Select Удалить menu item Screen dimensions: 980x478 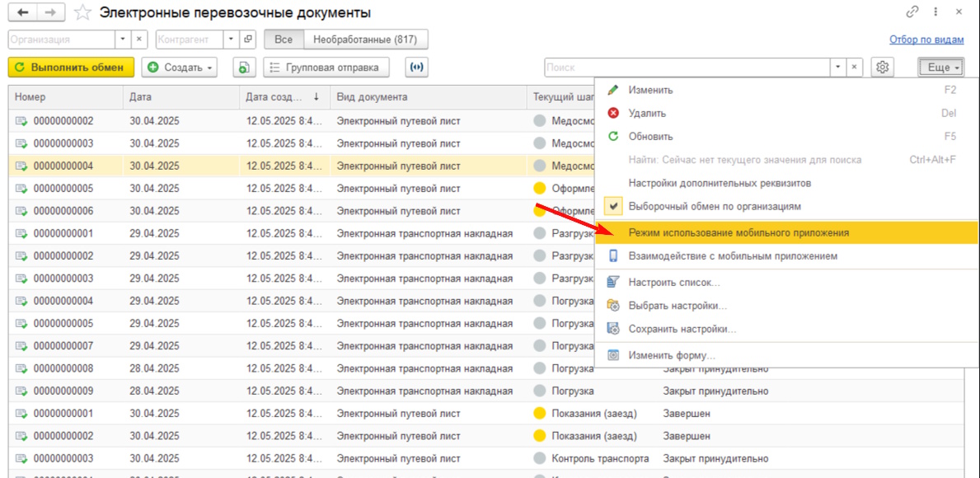(786, 113)
